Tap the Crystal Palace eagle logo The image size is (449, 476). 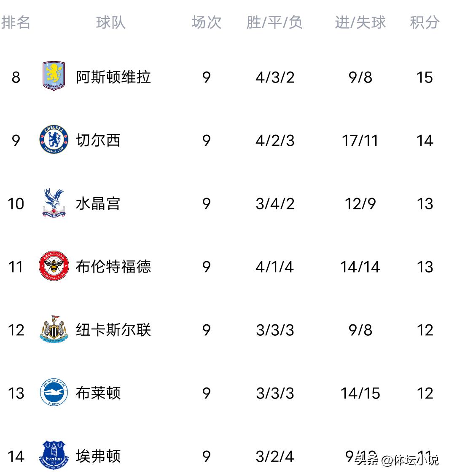click(54, 203)
